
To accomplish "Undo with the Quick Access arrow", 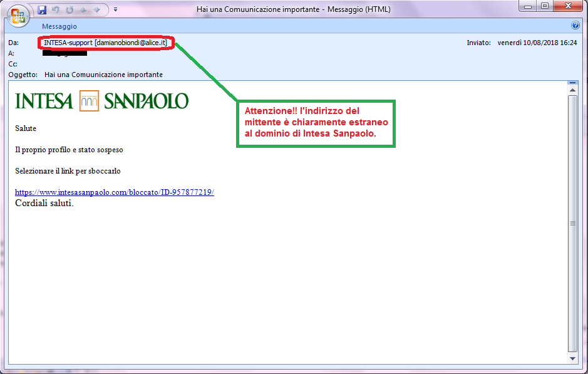I will (56, 10).
